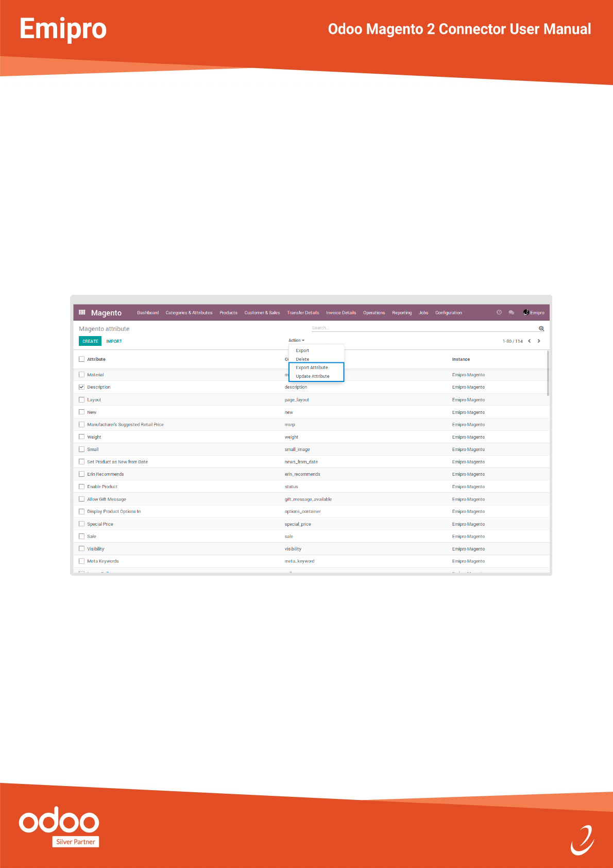Click the 1-80 / 114 pager counter
The width and height of the screenshot is (613, 868).
pyautogui.click(x=513, y=341)
